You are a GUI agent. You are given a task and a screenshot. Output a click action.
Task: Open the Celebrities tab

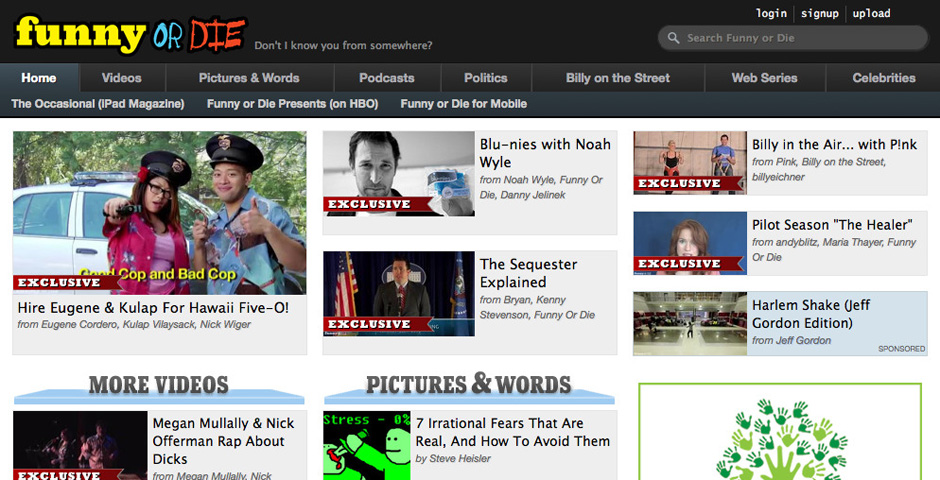coord(884,78)
